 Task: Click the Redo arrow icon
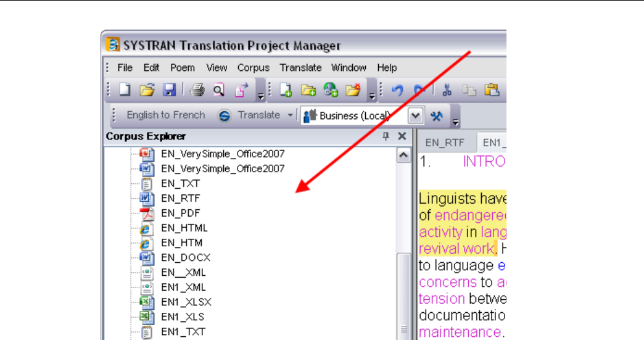(x=419, y=89)
